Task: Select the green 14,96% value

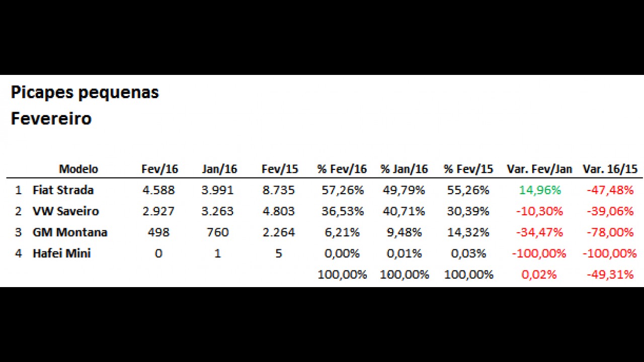Action: coord(539,191)
